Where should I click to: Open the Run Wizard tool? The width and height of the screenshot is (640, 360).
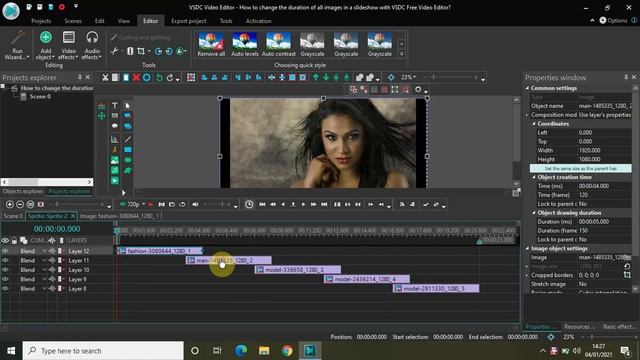pyautogui.click(x=17, y=45)
